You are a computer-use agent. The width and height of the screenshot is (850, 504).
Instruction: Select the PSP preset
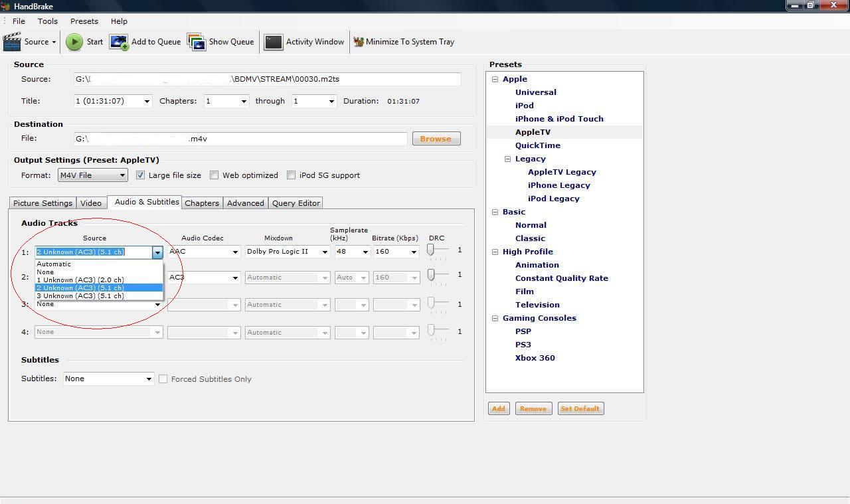tap(523, 331)
